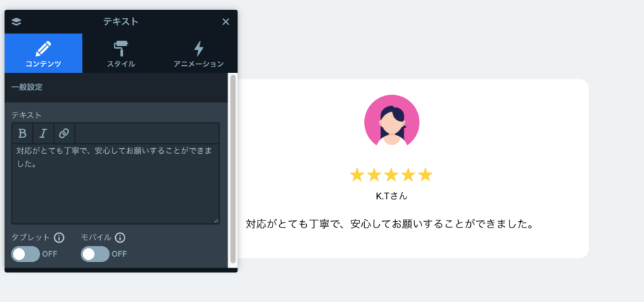Viewport: 644px width, 302px height.
Task: Toggle bold formatting in text editor
Action: coord(23,134)
